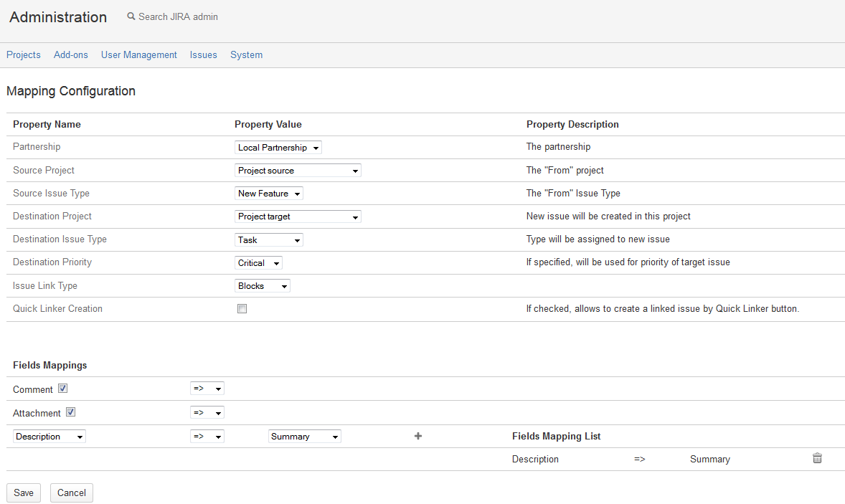845x504 pixels.
Task: Expand the Issue Link Type dropdown
Action: tap(263, 286)
